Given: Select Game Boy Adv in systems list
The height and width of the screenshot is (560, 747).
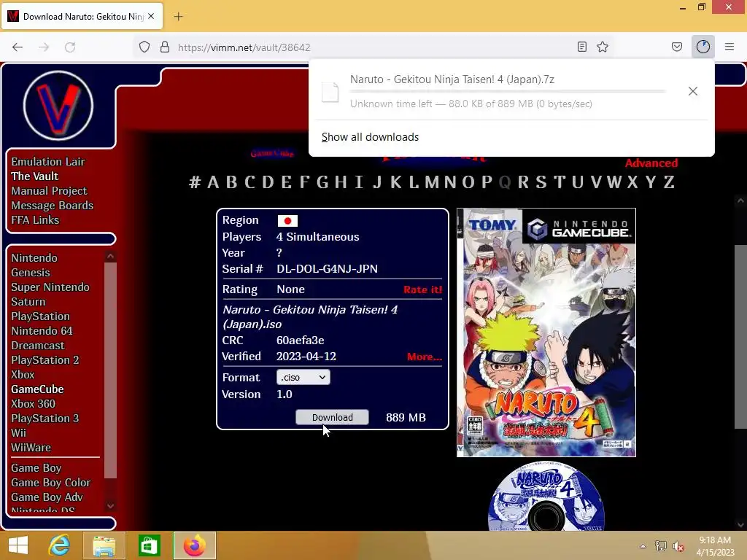Looking at the screenshot, I should point(47,497).
